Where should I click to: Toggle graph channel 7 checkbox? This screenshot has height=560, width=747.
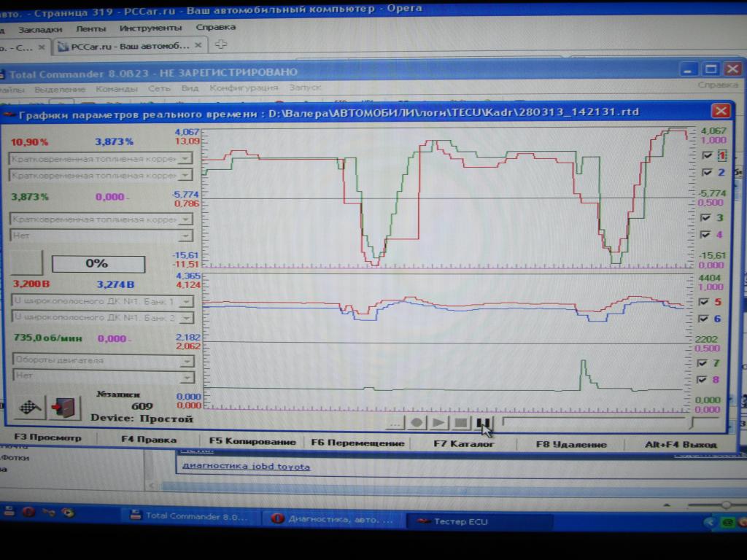pyautogui.click(x=705, y=362)
